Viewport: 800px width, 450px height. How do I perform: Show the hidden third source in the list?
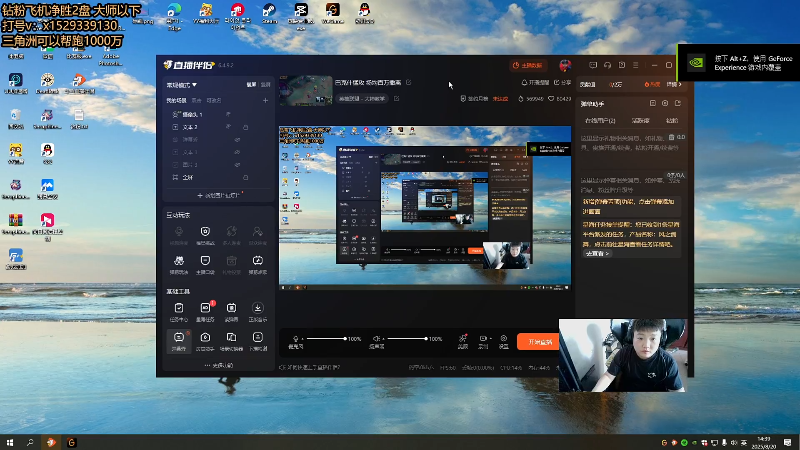coord(237,139)
